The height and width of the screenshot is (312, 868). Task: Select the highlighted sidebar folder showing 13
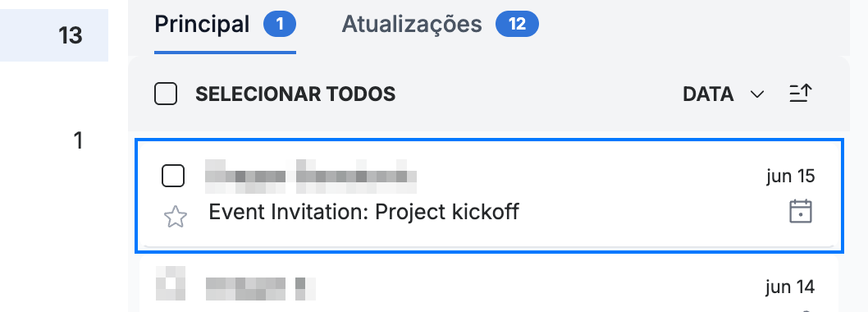point(54,35)
